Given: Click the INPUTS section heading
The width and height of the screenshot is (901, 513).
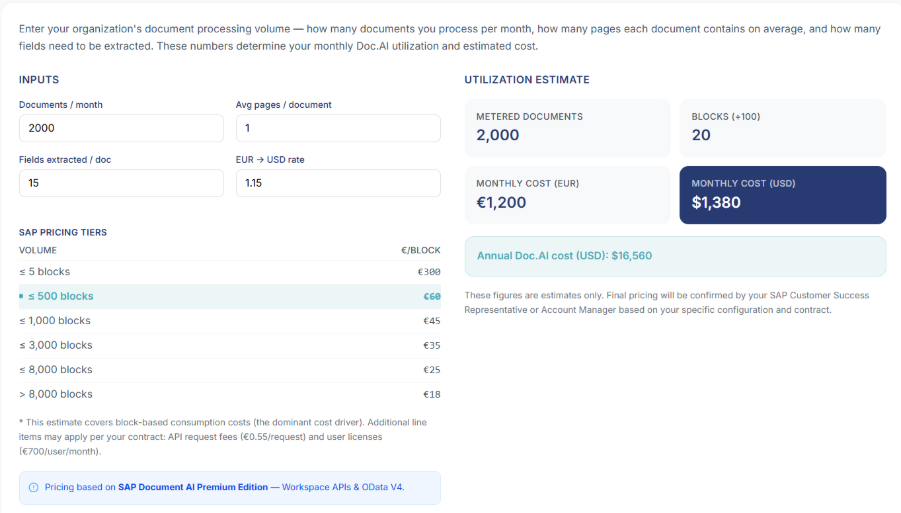Looking at the screenshot, I should (x=39, y=80).
